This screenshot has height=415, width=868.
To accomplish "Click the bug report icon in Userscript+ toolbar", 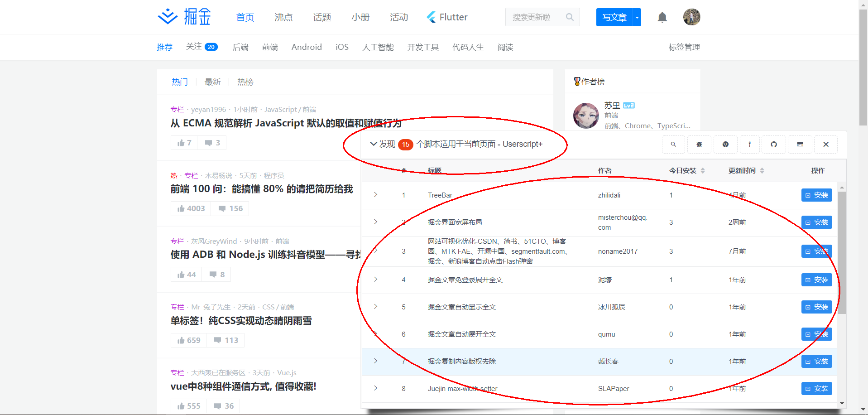I will pyautogui.click(x=699, y=145).
